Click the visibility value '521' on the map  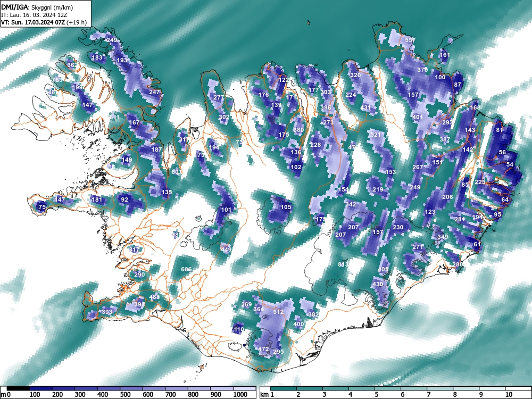(376, 135)
